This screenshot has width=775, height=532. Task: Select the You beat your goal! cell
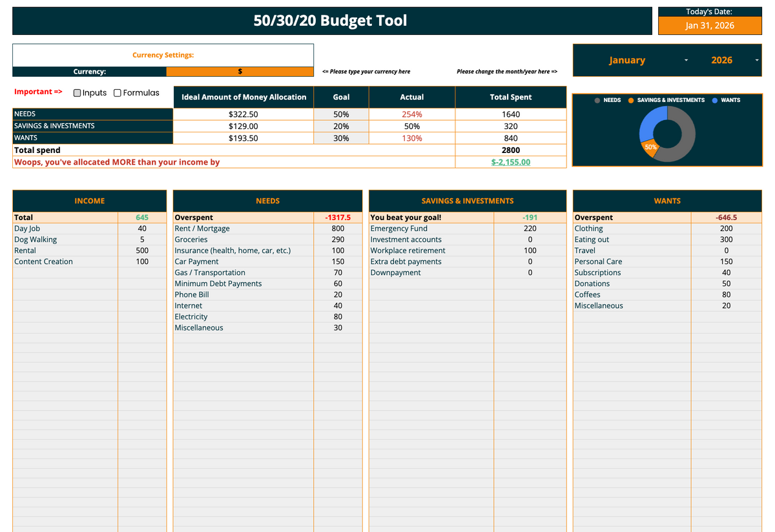click(431, 218)
